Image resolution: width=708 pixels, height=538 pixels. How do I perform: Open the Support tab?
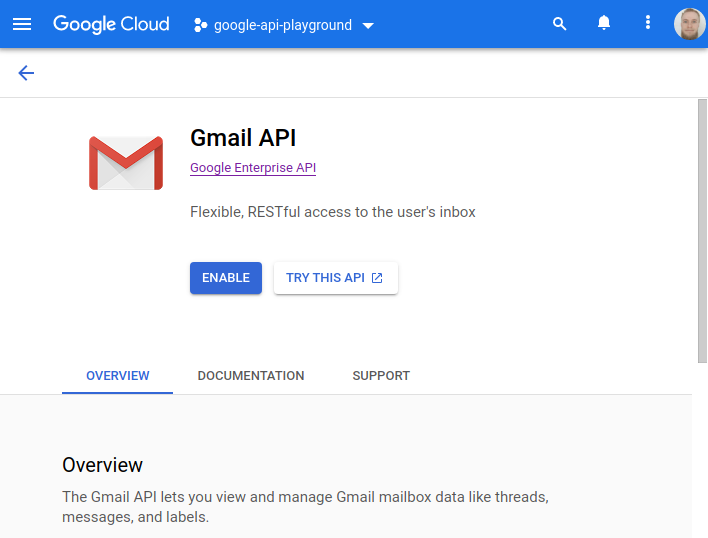[381, 376]
